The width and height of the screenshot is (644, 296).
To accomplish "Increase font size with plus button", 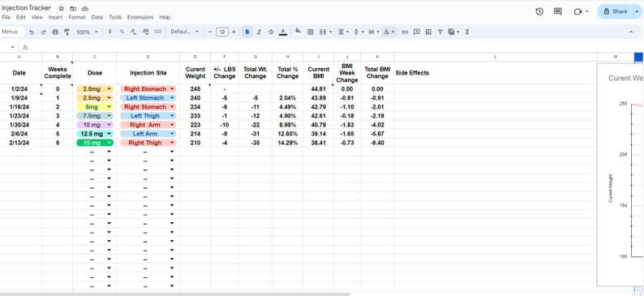I will [234, 32].
